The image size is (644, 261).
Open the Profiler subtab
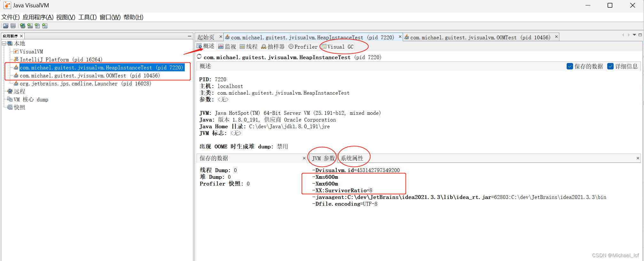coord(303,47)
